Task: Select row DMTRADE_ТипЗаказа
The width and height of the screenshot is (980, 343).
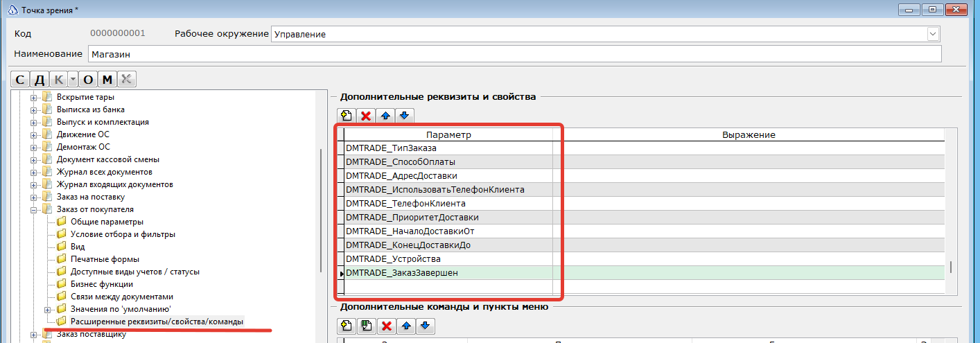Action: [x=448, y=148]
